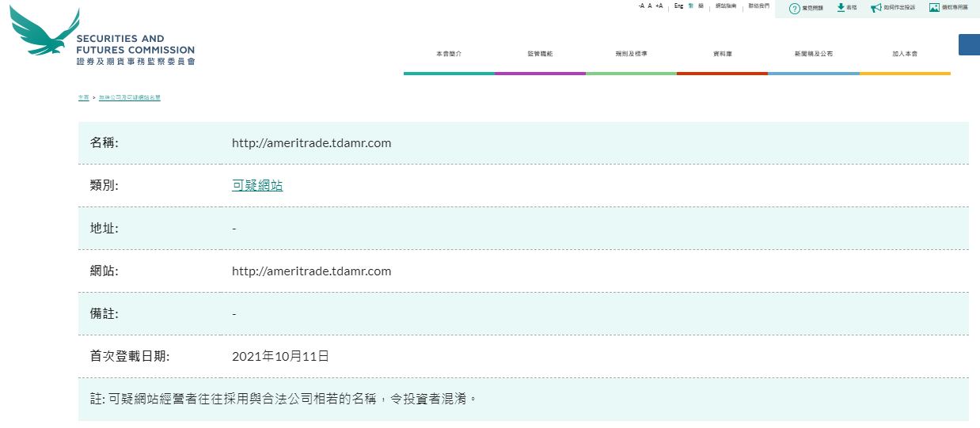The width and height of the screenshot is (980, 428).
Task: Reset font size with middle A
Action: [x=650, y=6]
